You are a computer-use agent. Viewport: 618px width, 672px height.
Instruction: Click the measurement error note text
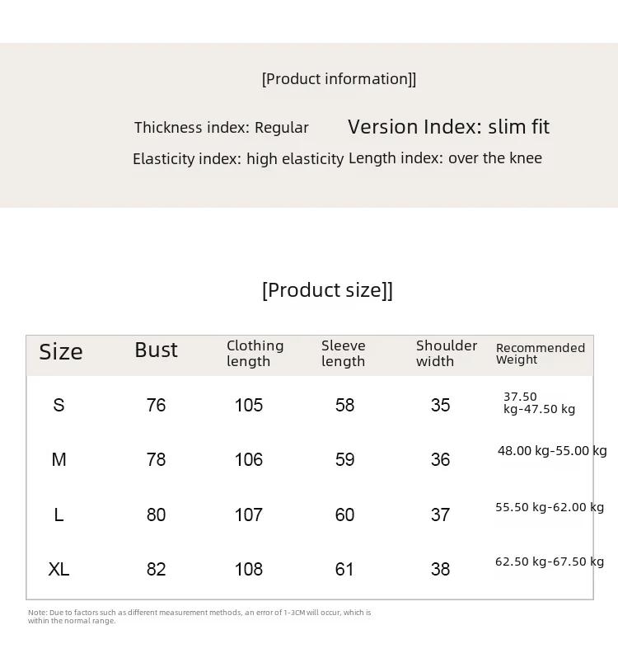pos(199,616)
